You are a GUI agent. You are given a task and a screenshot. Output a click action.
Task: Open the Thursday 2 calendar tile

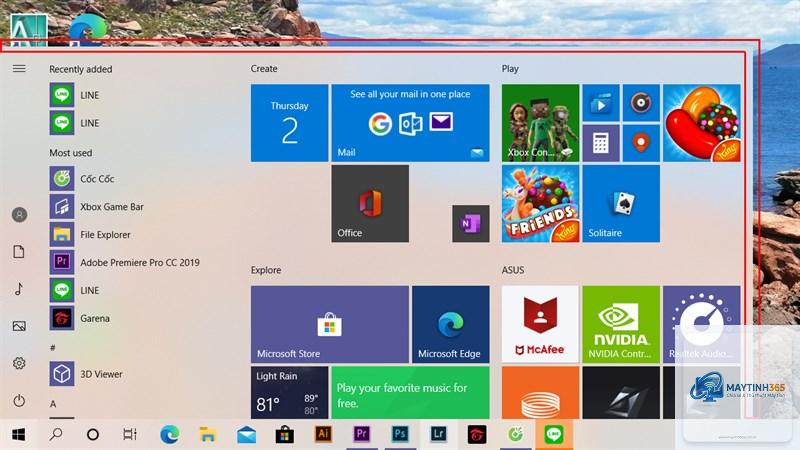pyautogui.click(x=289, y=123)
